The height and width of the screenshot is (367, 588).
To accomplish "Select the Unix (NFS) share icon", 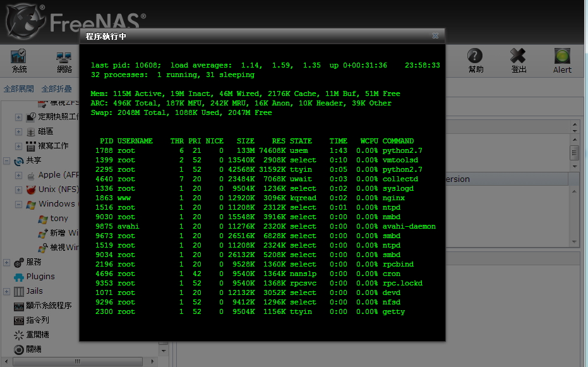I will (31, 190).
